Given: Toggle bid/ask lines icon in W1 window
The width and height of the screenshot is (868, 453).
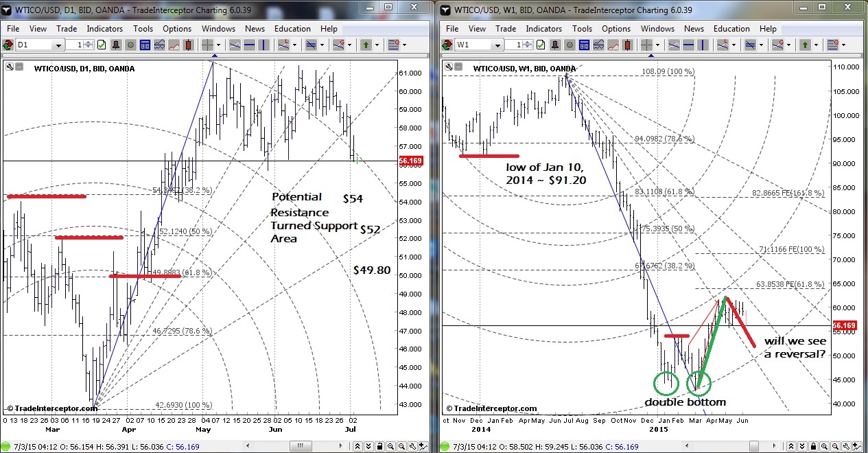Looking at the screenshot, I should (598, 45).
